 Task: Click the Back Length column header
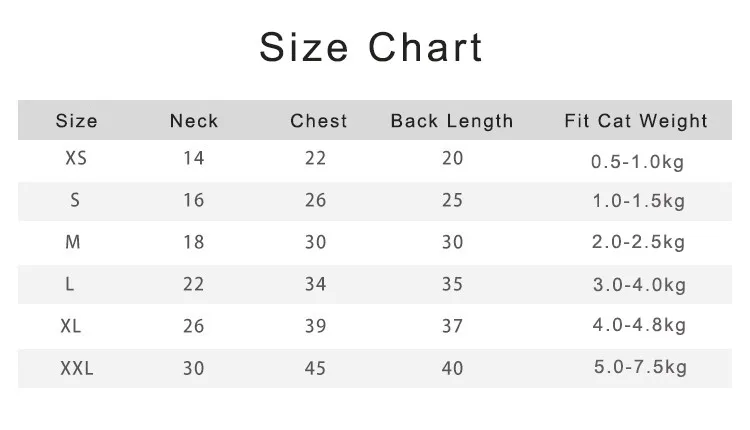452,121
